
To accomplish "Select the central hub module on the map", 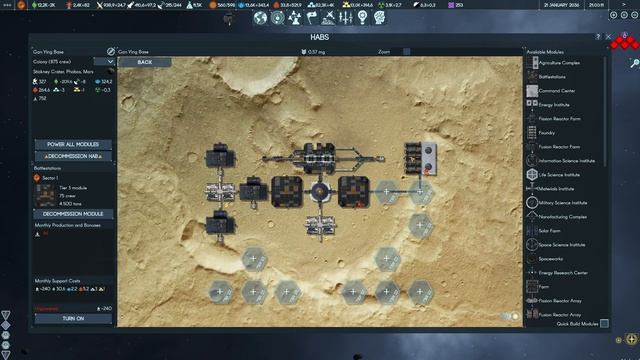I will (320, 191).
